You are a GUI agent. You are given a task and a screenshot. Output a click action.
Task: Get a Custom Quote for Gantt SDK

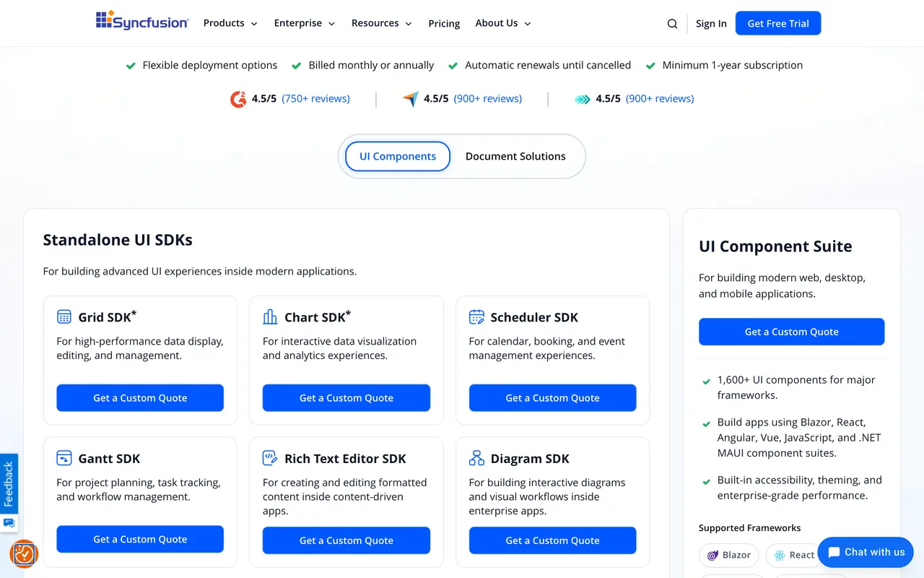click(140, 540)
